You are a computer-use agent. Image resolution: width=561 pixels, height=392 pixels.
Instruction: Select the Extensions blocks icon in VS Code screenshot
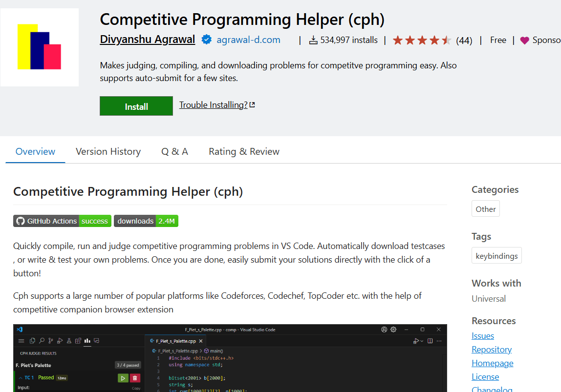[78, 341]
